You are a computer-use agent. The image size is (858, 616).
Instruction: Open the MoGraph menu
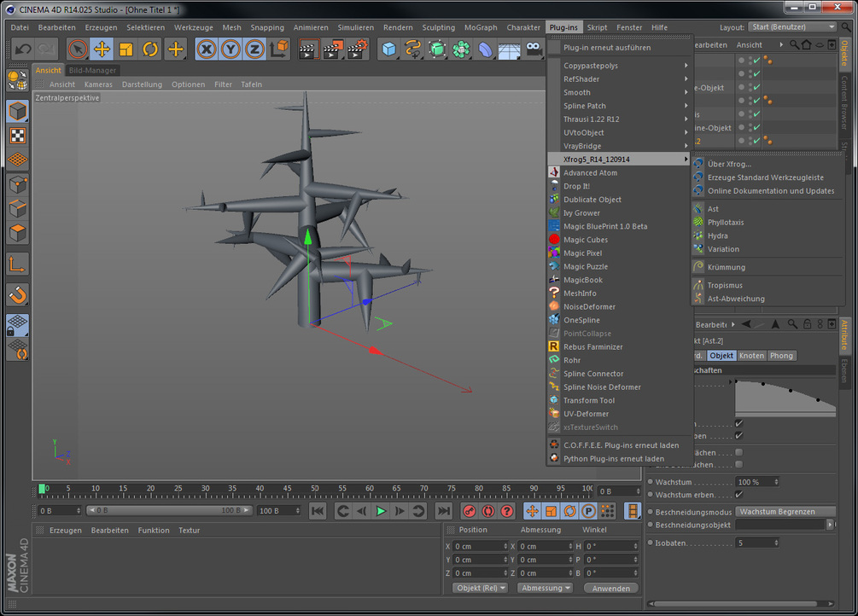pos(481,27)
